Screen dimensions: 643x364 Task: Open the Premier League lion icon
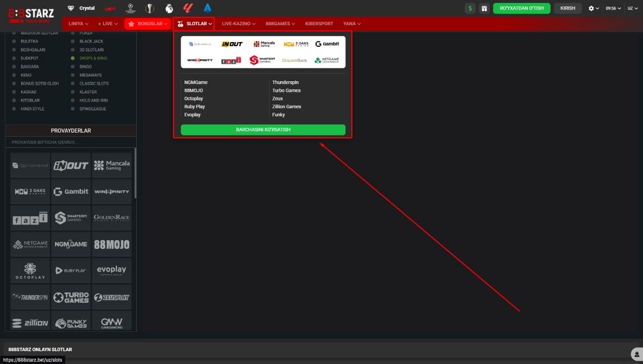coord(169,8)
